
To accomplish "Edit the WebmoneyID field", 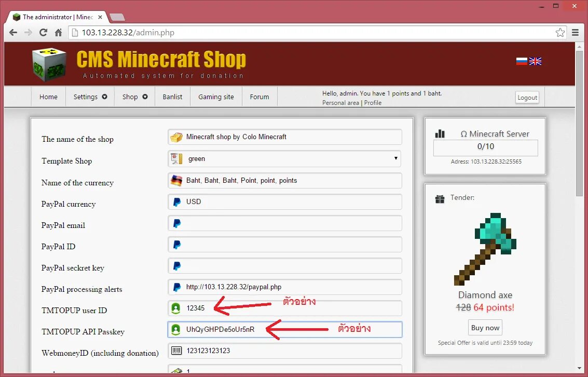I will 284,351.
